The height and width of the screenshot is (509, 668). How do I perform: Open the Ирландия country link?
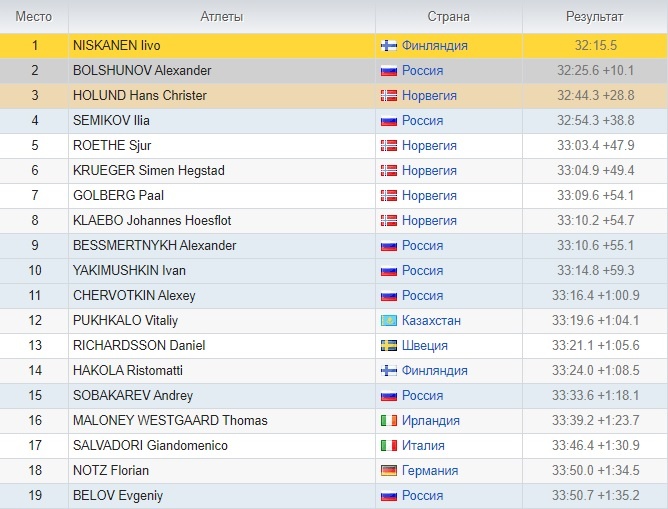[431, 421]
